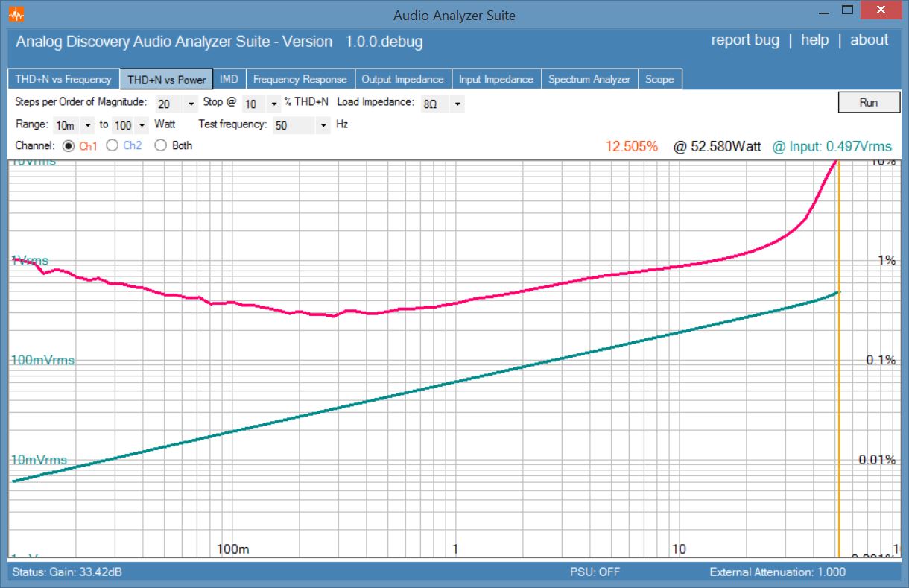
Task: Open the about link
Action: 870,40
